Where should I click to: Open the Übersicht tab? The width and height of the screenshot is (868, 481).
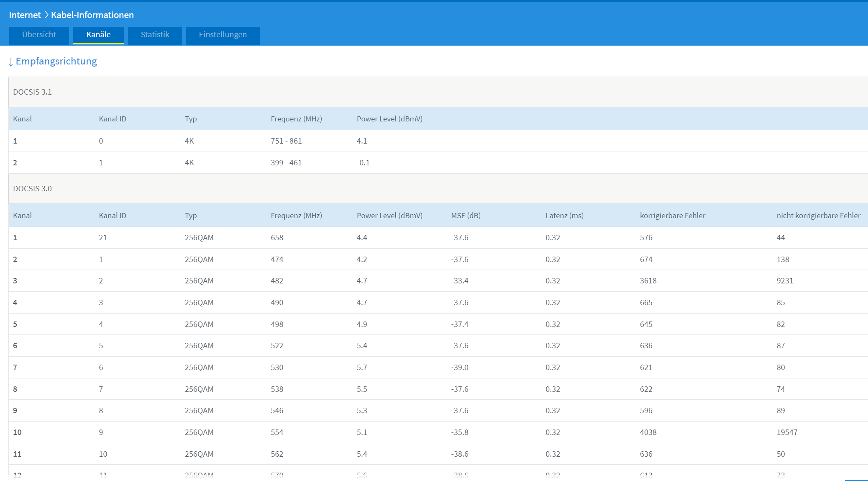point(39,35)
